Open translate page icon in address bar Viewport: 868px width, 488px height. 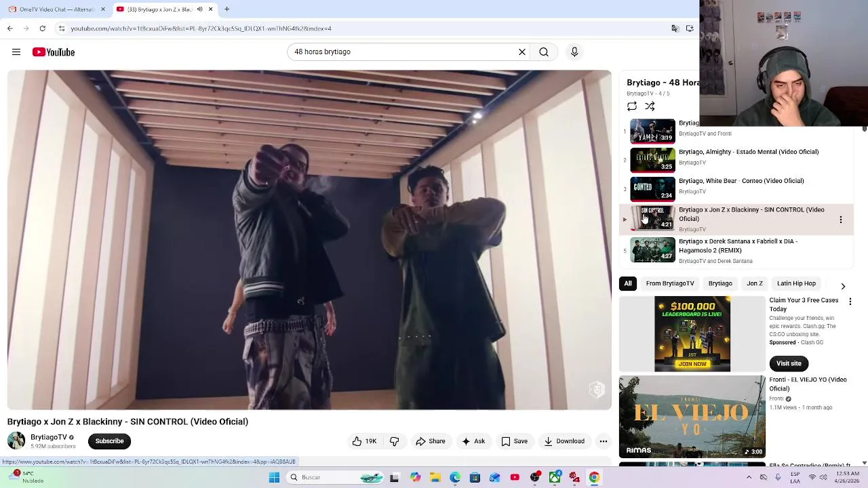pos(675,28)
